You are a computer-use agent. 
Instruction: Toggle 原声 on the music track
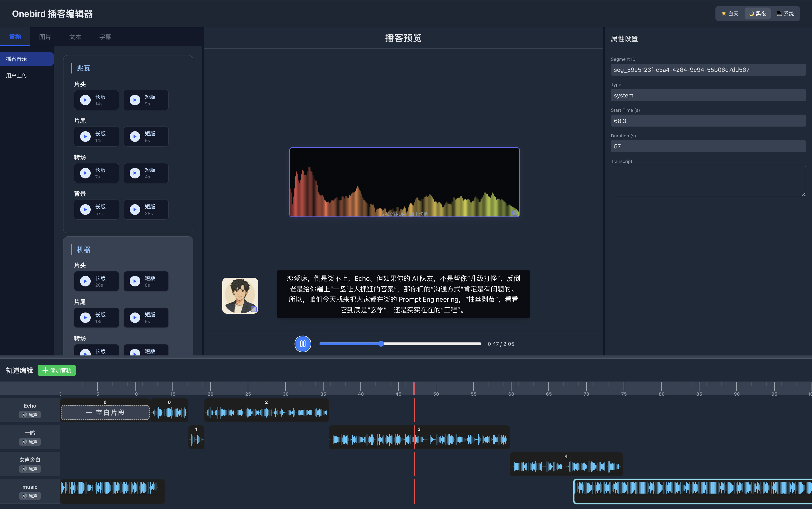coord(30,496)
